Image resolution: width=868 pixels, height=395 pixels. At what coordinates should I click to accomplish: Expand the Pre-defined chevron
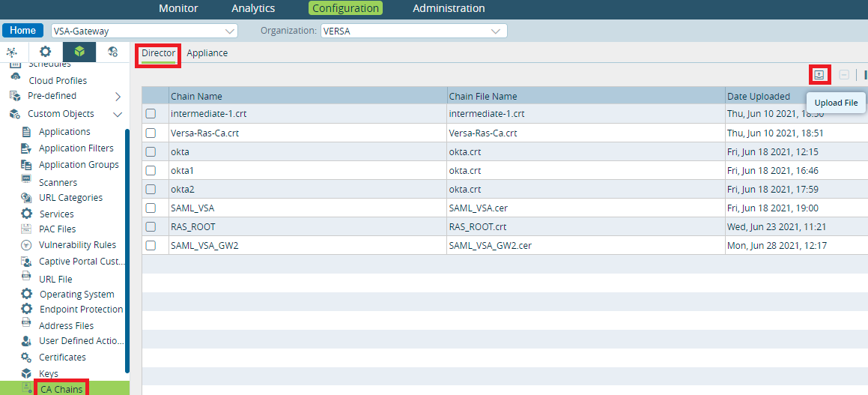point(118,97)
